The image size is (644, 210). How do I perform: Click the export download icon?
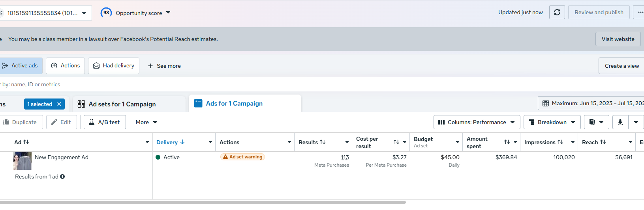point(620,122)
